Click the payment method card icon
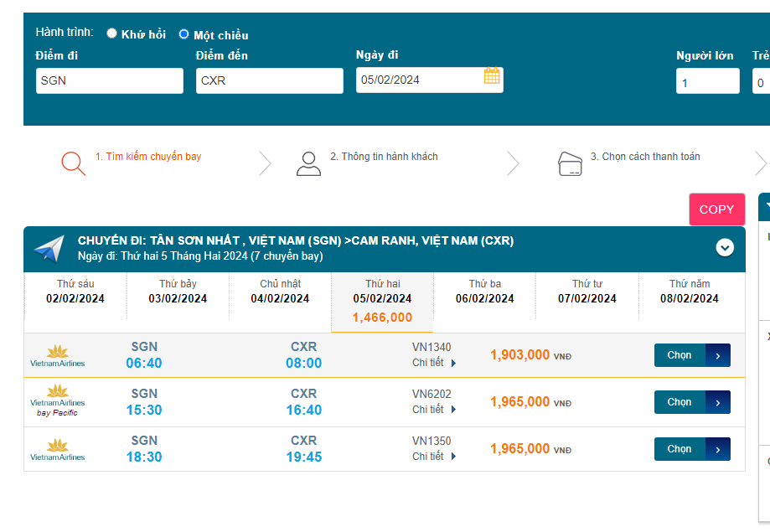The width and height of the screenshot is (770, 532). click(x=570, y=163)
